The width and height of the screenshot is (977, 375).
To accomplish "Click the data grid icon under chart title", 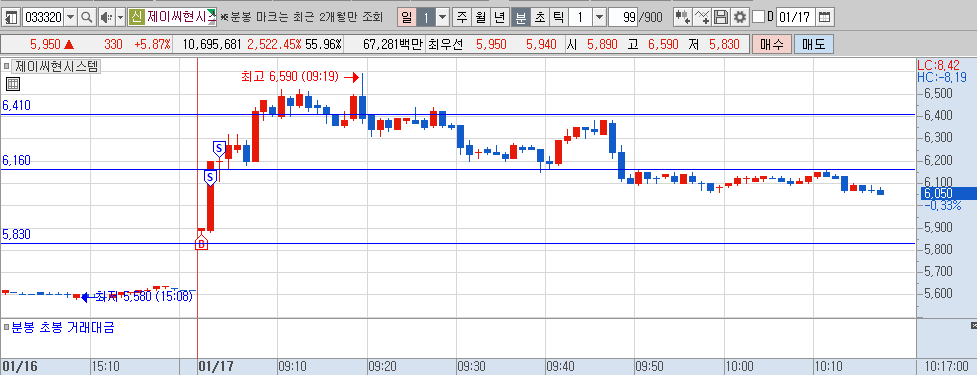I will pos(12,83).
